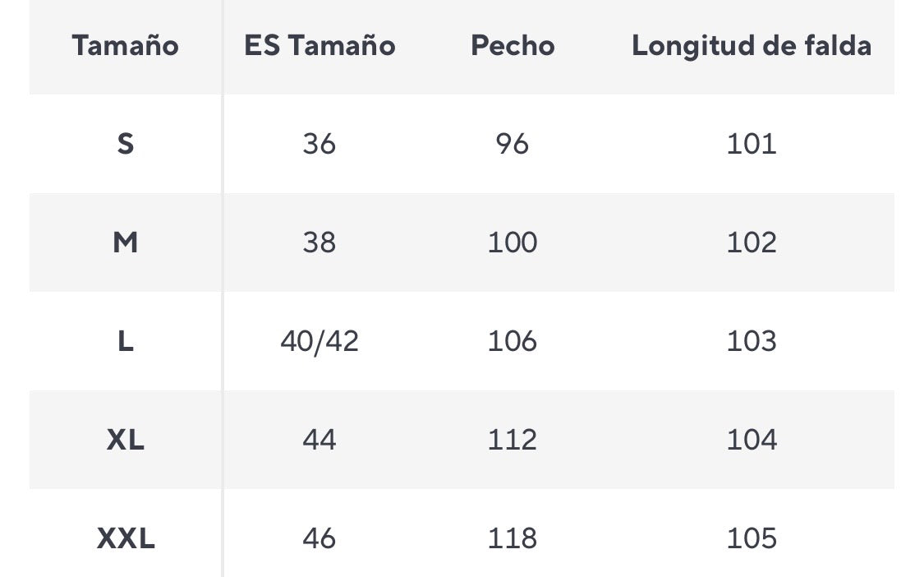Viewport: 924px width, 577px height.
Task: Click the XXL size row label
Action: coord(125,538)
